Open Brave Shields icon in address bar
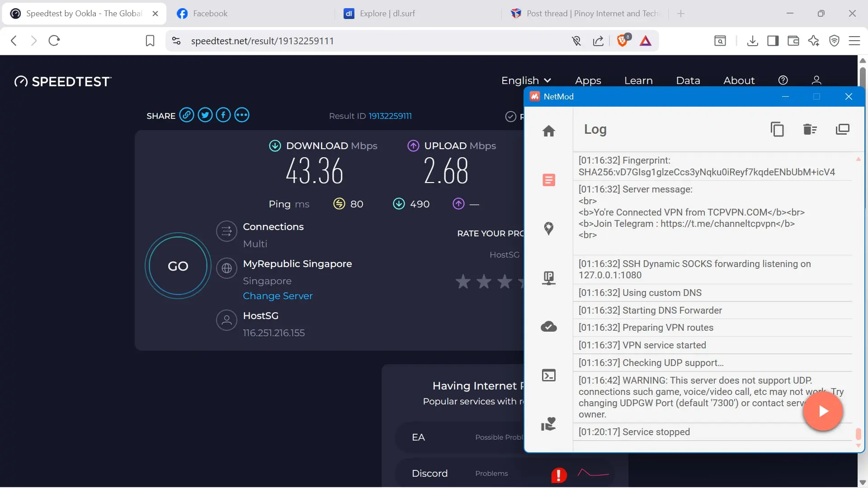Viewport: 868px width, 488px height. pos(623,41)
